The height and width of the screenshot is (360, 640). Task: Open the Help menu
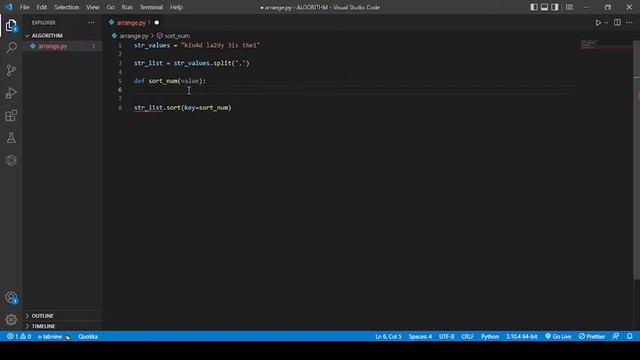pos(176,7)
